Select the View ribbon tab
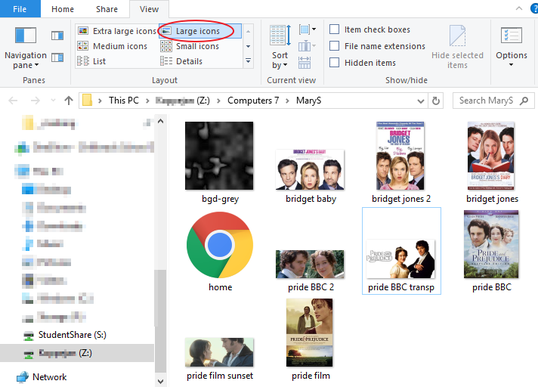 pos(149,9)
